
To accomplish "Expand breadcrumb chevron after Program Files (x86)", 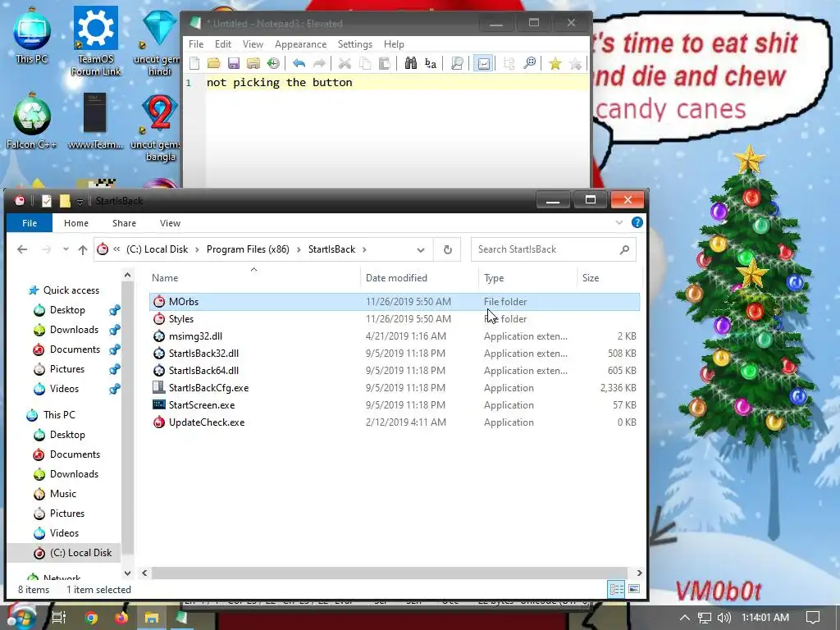I will [299, 249].
